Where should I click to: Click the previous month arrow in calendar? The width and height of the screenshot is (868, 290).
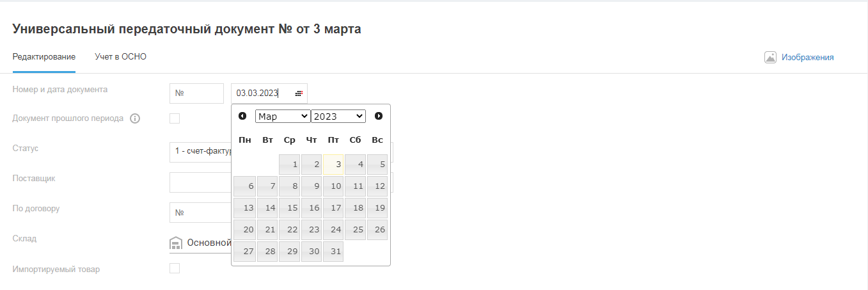pyautogui.click(x=242, y=116)
